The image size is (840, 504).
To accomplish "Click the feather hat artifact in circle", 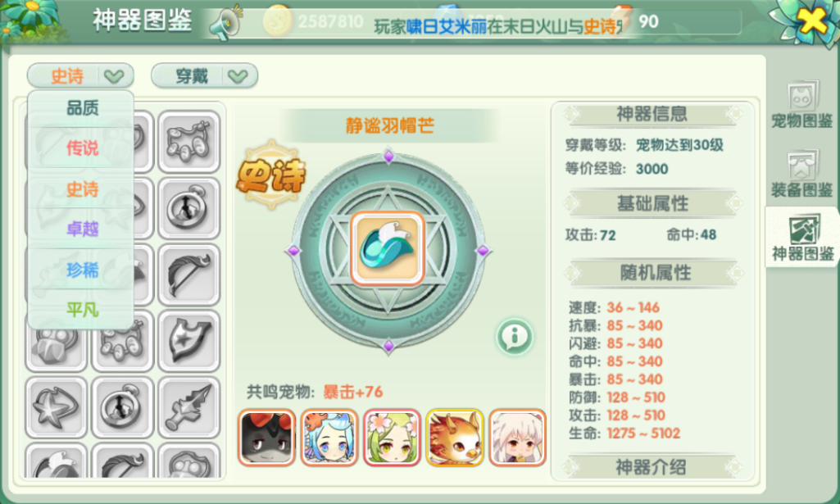I will tap(388, 248).
